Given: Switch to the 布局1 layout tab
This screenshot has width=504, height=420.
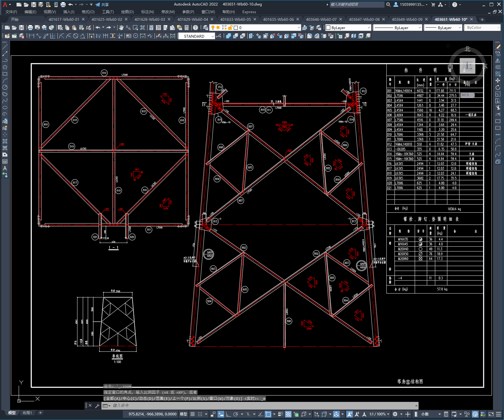Looking at the screenshot, I should point(27,413).
